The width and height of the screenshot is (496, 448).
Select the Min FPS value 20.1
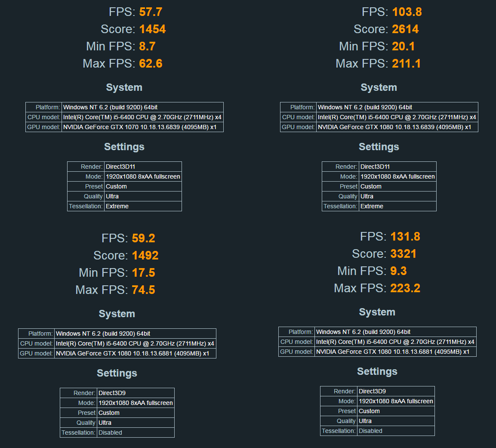click(x=403, y=46)
